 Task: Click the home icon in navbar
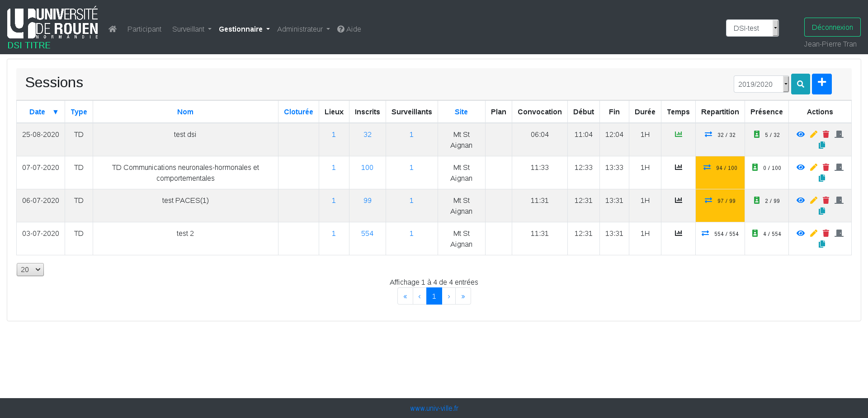click(x=113, y=29)
